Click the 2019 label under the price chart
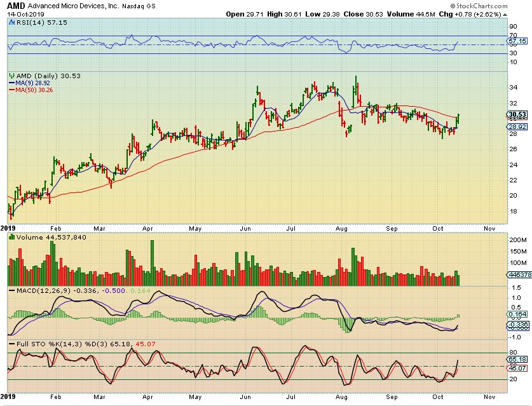 point(8,228)
